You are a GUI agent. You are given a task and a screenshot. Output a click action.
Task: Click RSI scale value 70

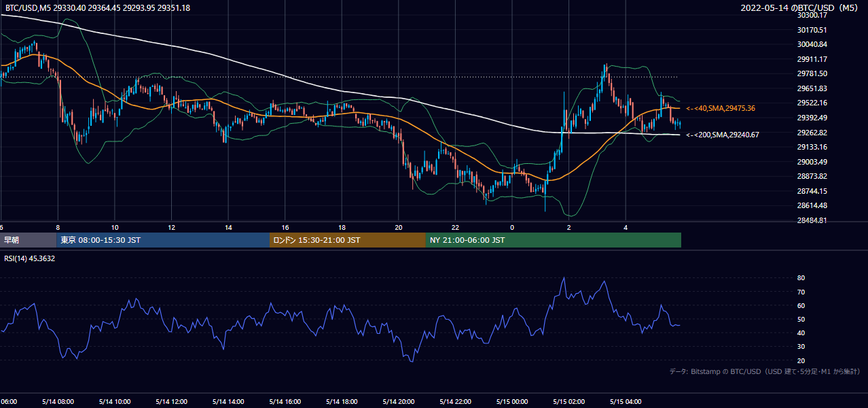[x=801, y=292]
